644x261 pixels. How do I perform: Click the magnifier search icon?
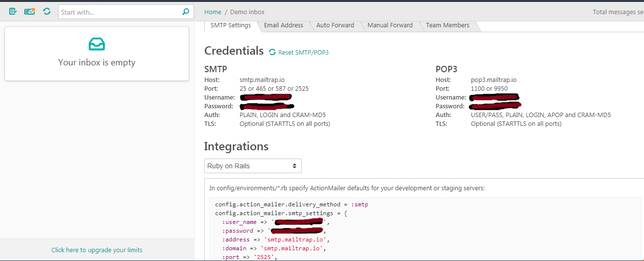[186, 12]
